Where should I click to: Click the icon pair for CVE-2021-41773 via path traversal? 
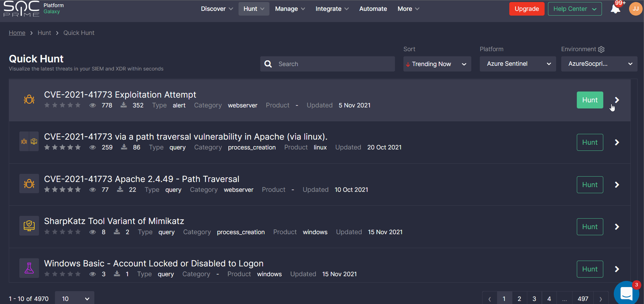tap(29, 141)
